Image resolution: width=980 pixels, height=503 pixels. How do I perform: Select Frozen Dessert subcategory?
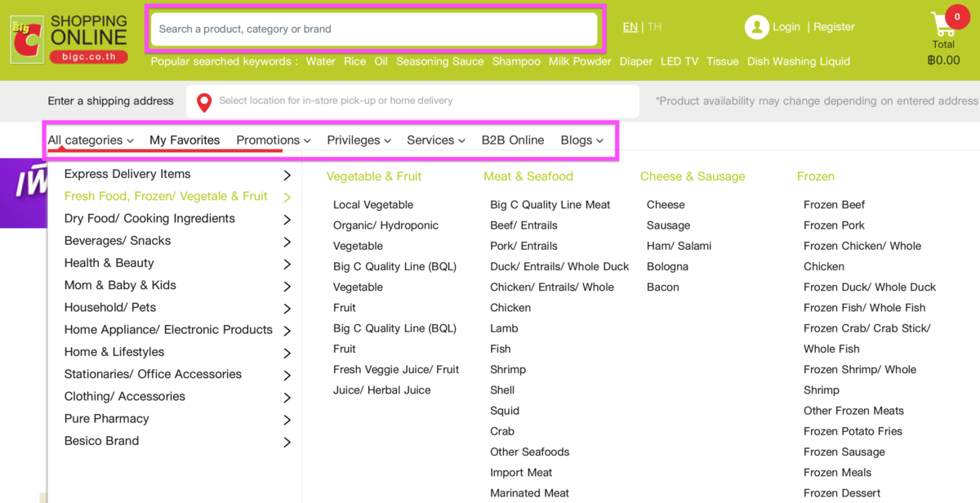click(842, 493)
